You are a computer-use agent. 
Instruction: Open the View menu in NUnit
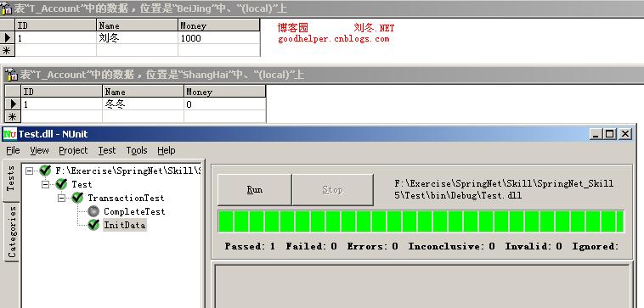[39, 150]
